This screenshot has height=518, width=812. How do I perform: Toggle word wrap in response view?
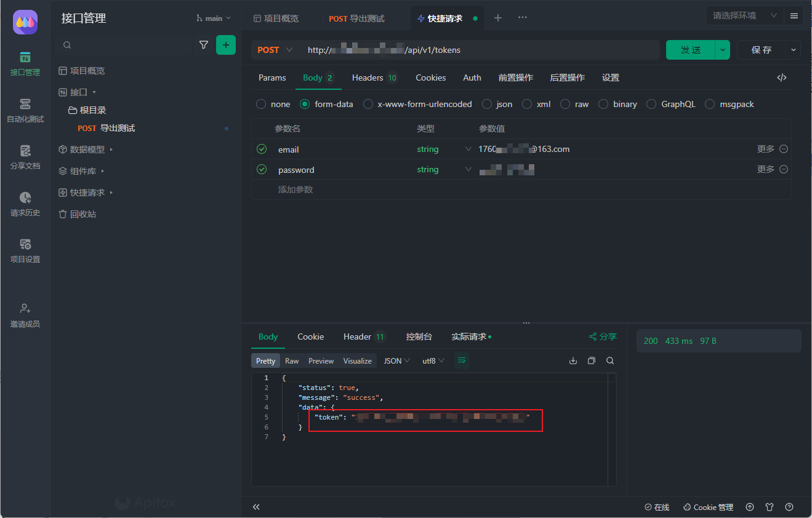pyautogui.click(x=462, y=361)
